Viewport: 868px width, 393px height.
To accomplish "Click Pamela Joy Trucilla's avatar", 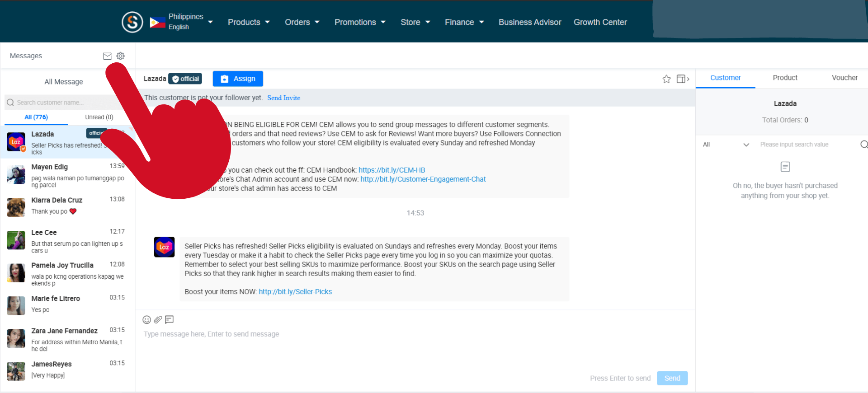I will click(x=16, y=273).
